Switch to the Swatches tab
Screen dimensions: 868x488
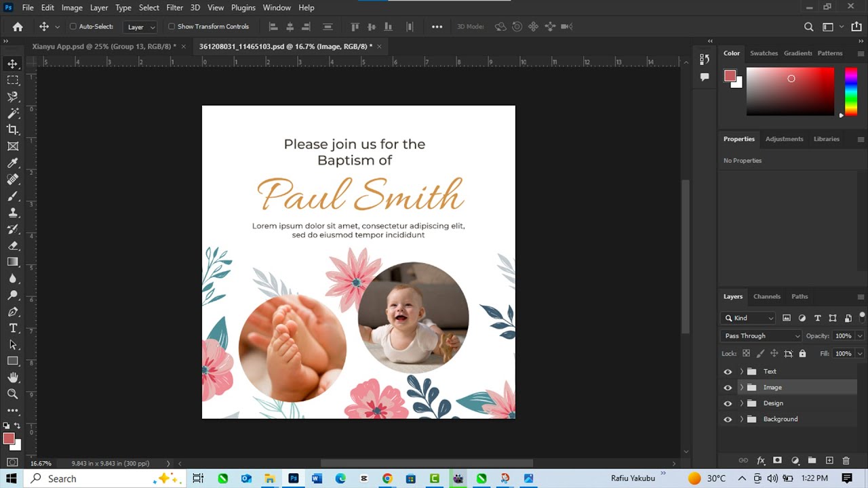click(764, 53)
